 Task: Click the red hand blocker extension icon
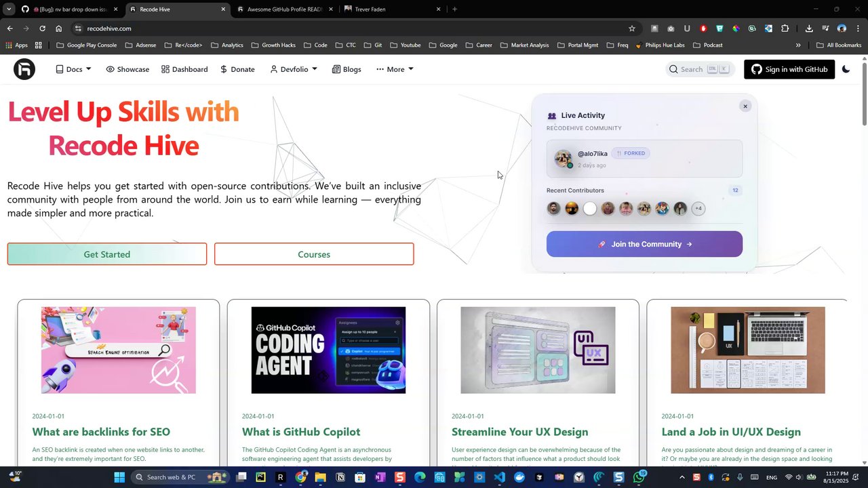pyautogui.click(x=703, y=28)
